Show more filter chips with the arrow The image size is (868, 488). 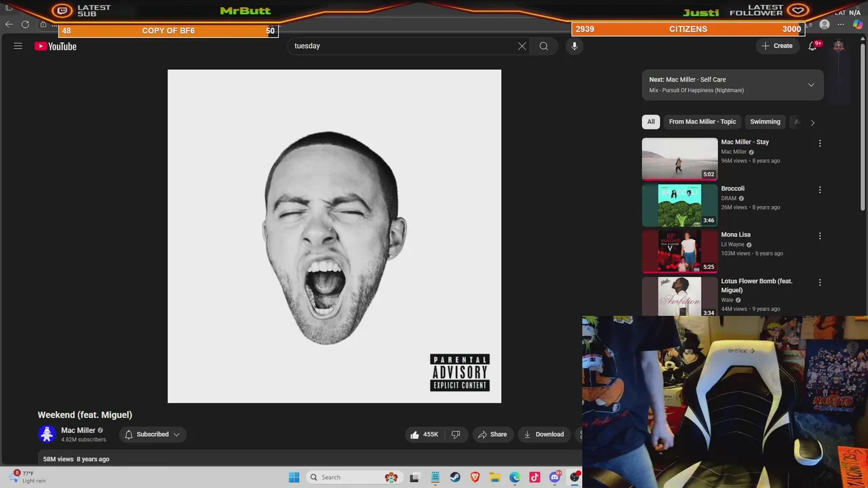coord(812,123)
